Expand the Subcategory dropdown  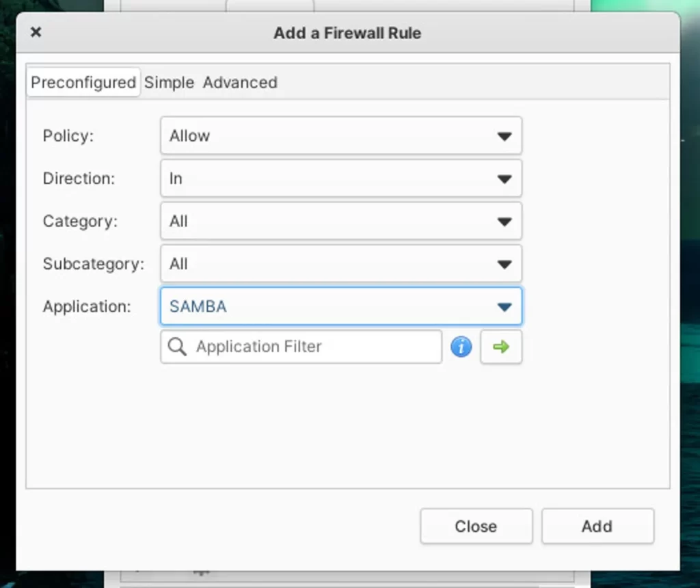(x=341, y=263)
